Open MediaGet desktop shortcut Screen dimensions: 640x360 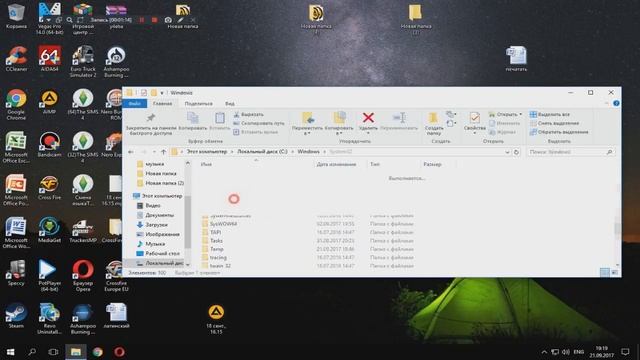click(50, 230)
